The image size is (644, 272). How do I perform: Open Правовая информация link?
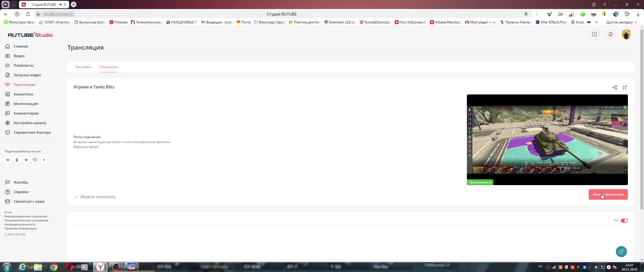21,228
